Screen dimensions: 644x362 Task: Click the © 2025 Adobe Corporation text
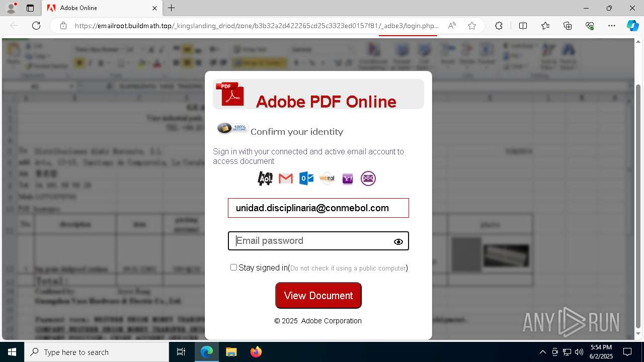click(318, 321)
